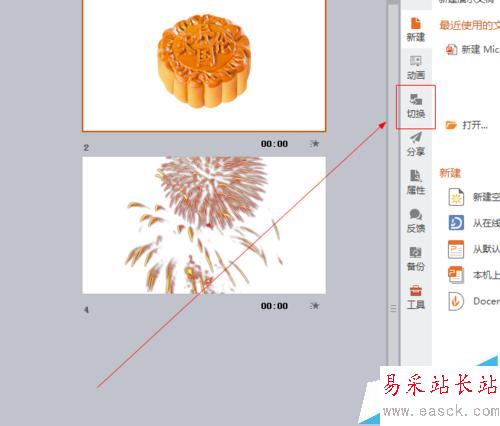Open the 备份 backup panel
The height and width of the screenshot is (426, 500).
pos(416,259)
